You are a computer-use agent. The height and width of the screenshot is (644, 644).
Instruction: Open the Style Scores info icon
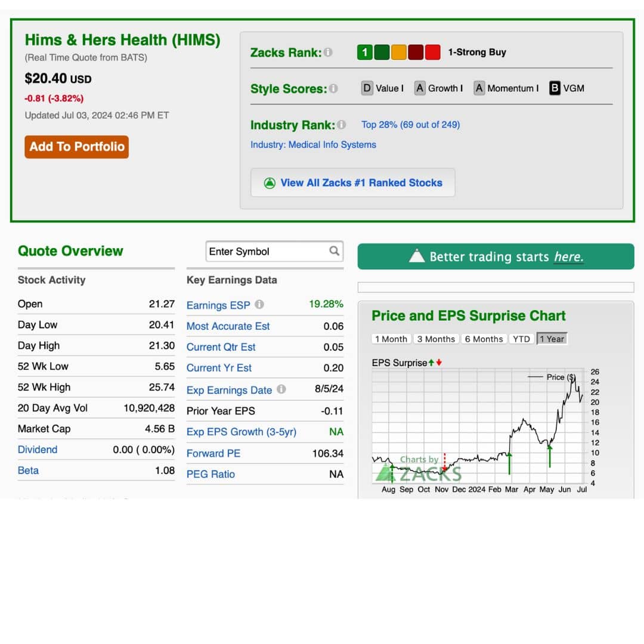[x=333, y=88]
